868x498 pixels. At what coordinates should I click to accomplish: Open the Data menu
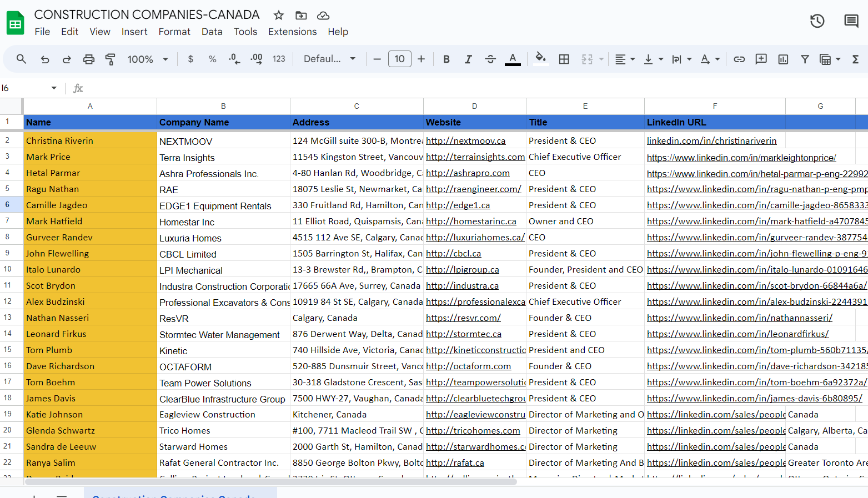pos(212,32)
